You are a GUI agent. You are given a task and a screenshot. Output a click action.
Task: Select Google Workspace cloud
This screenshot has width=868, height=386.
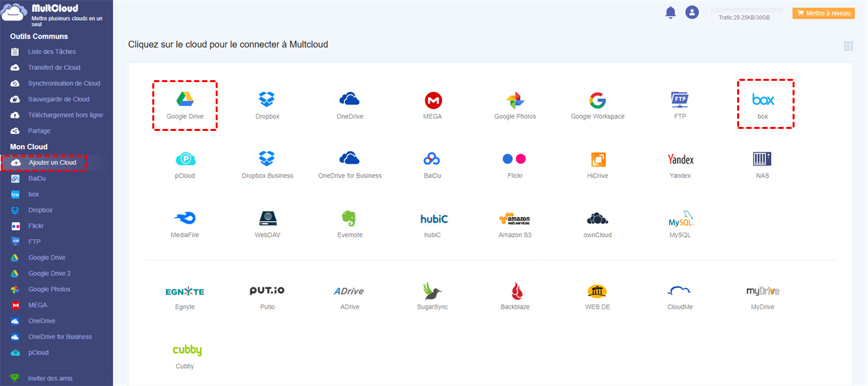pyautogui.click(x=598, y=105)
